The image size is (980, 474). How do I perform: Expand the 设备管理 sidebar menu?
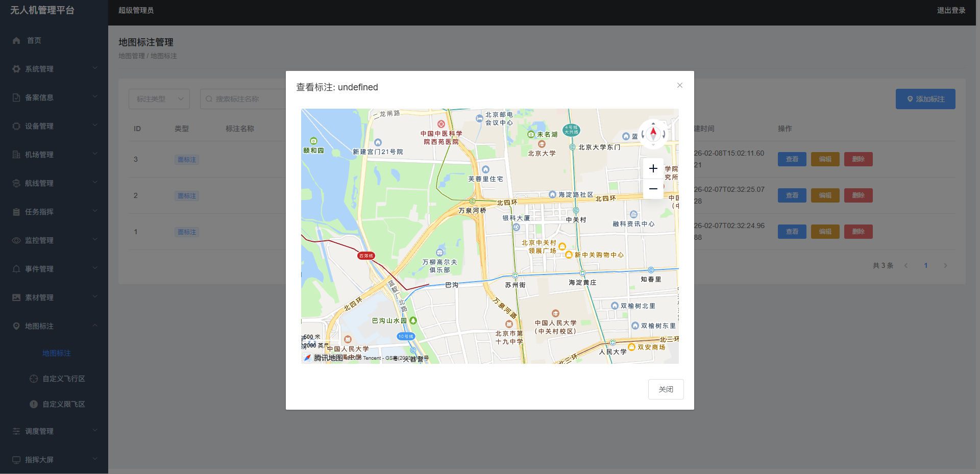click(54, 126)
